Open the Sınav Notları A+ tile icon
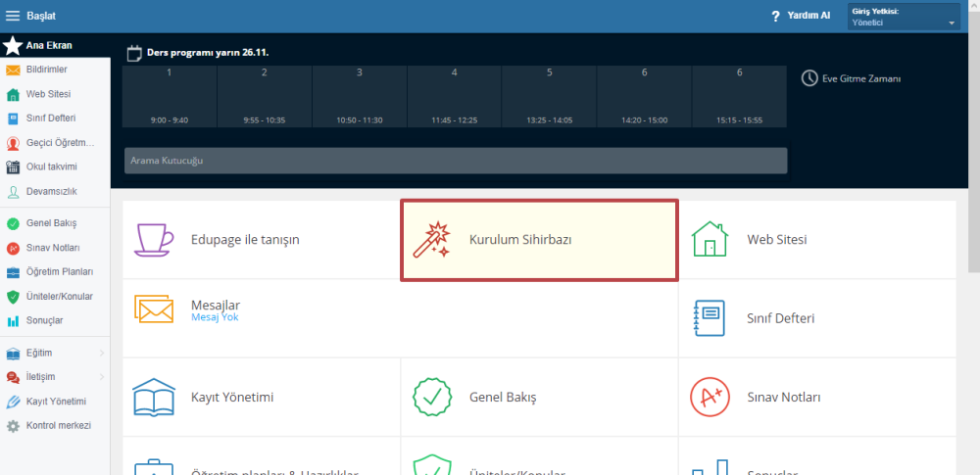980x475 pixels. [710, 397]
